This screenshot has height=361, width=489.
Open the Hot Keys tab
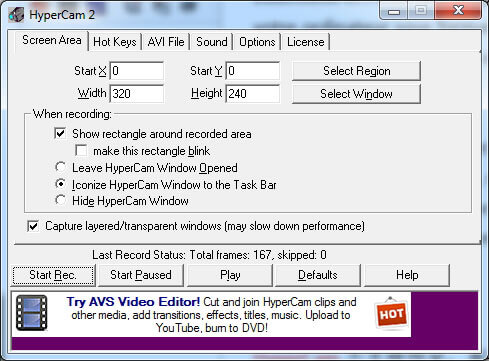tap(115, 42)
